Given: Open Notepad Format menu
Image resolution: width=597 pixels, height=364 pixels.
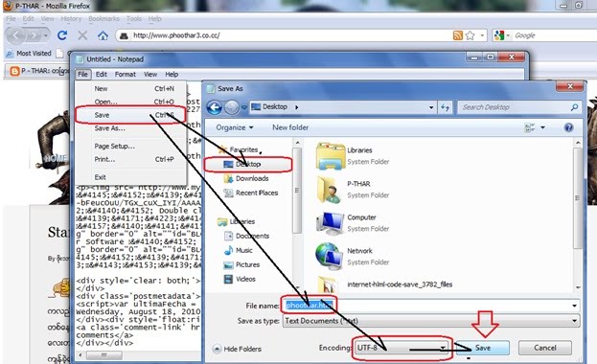Looking at the screenshot, I should click(126, 75).
